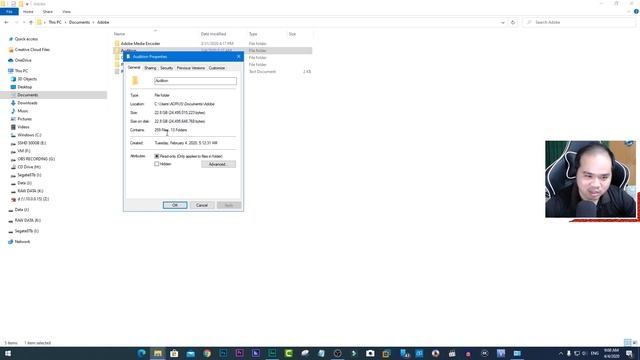Open the Windows Start menu
This screenshot has height=360, width=640.
pos(7,353)
